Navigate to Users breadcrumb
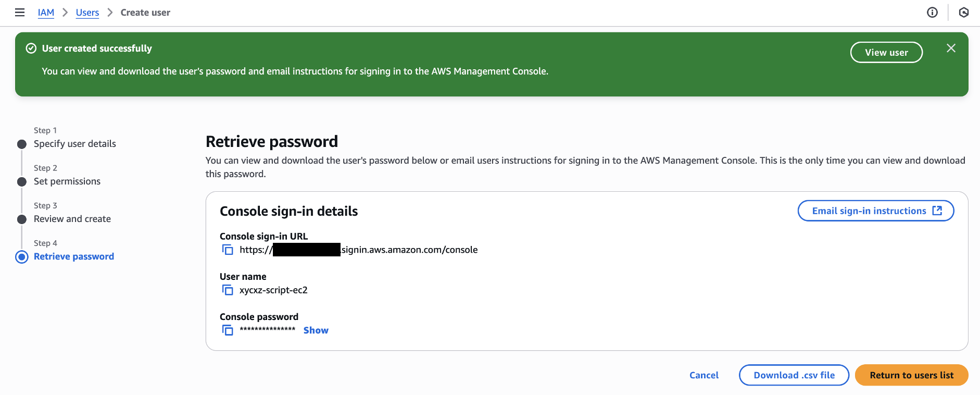This screenshot has height=395, width=980. tap(87, 13)
